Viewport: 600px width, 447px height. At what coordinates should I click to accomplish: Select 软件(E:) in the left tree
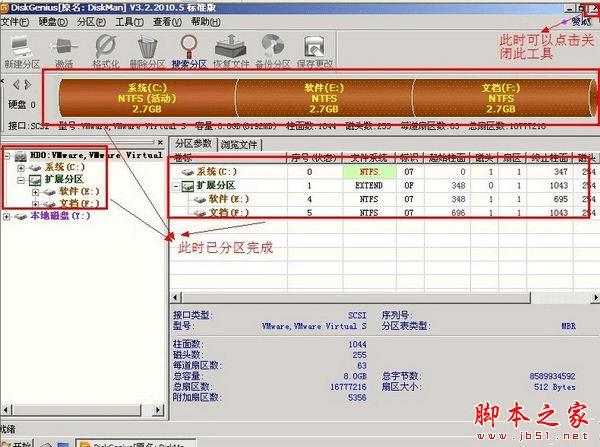click(79, 191)
